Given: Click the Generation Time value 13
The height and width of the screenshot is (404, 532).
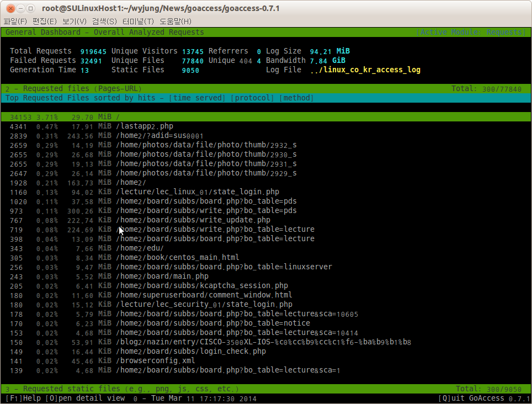Looking at the screenshot, I should coord(85,71).
